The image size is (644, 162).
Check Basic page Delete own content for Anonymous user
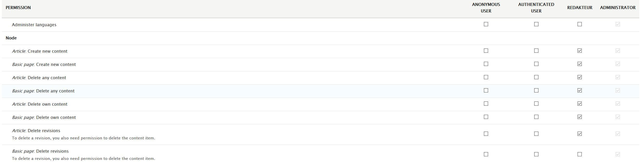(x=486, y=117)
